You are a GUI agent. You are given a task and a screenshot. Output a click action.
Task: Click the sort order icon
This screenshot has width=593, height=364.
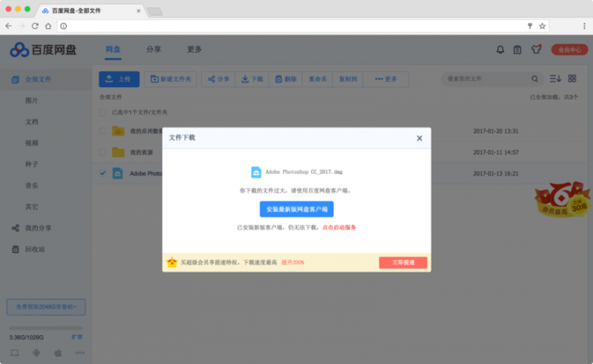click(x=555, y=78)
